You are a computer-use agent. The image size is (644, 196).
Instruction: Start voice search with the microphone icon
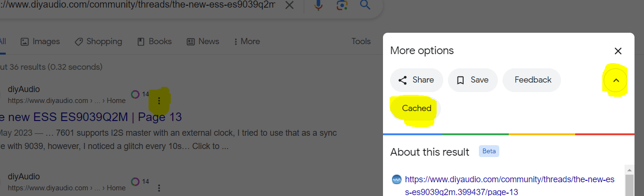coord(318,5)
